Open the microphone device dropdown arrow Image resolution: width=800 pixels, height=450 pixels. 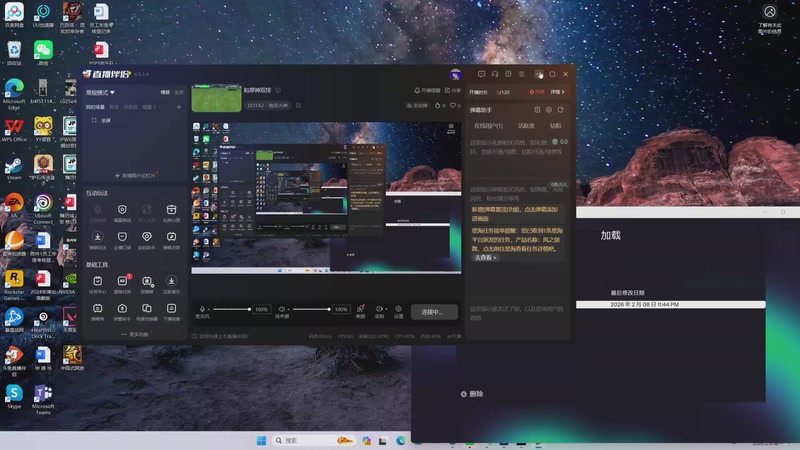209,309
